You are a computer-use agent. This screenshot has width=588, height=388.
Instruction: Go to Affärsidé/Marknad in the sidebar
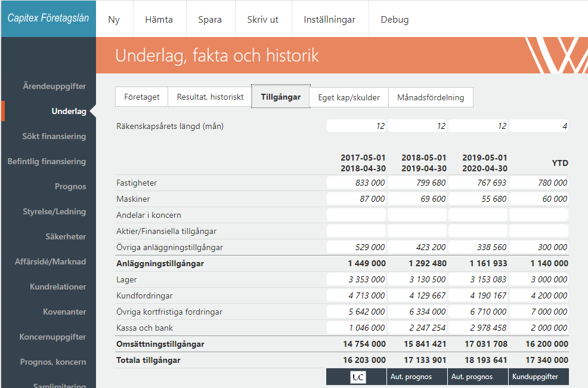pyautogui.click(x=51, y=261)
